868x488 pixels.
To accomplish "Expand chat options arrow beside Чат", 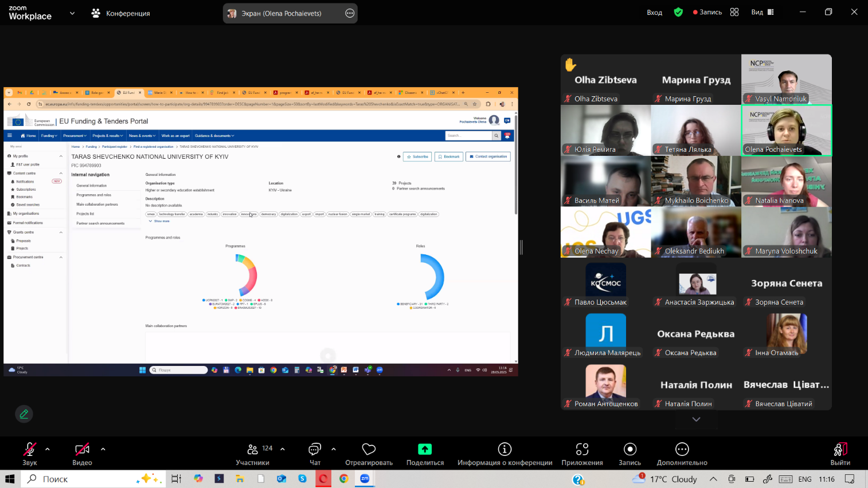I will 334,449.
